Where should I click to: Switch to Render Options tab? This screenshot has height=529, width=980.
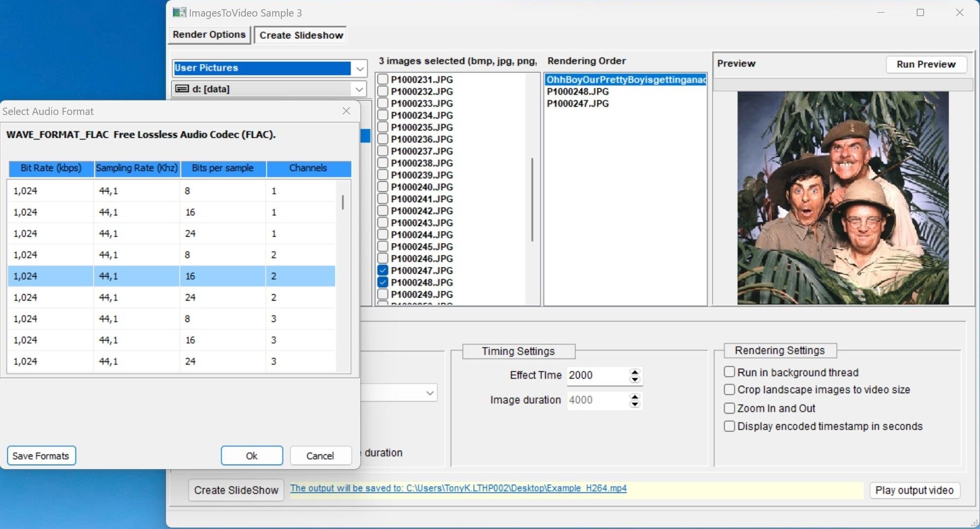click(x=209, y=35)
